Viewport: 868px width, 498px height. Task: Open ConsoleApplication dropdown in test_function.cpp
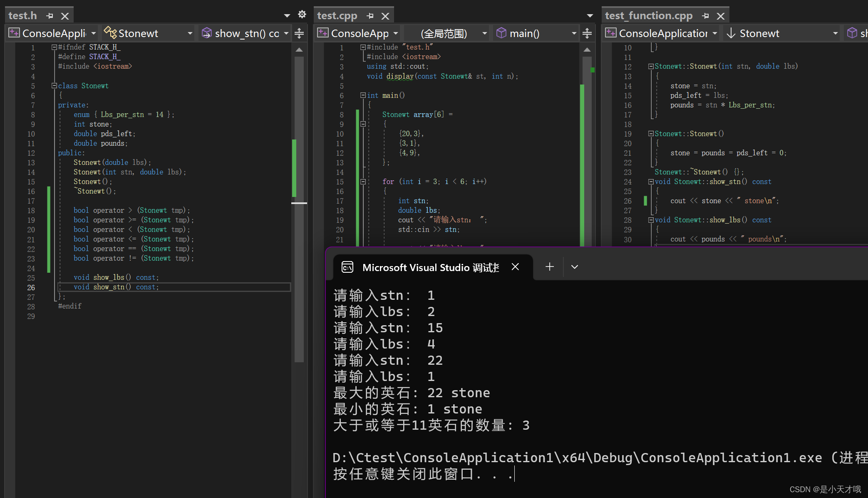coord(715,33)
